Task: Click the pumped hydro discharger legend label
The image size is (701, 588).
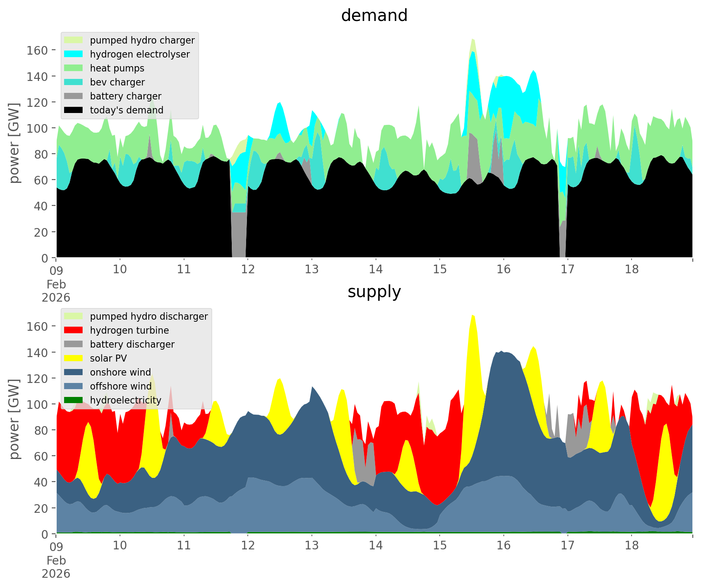Action: [149, 316]
